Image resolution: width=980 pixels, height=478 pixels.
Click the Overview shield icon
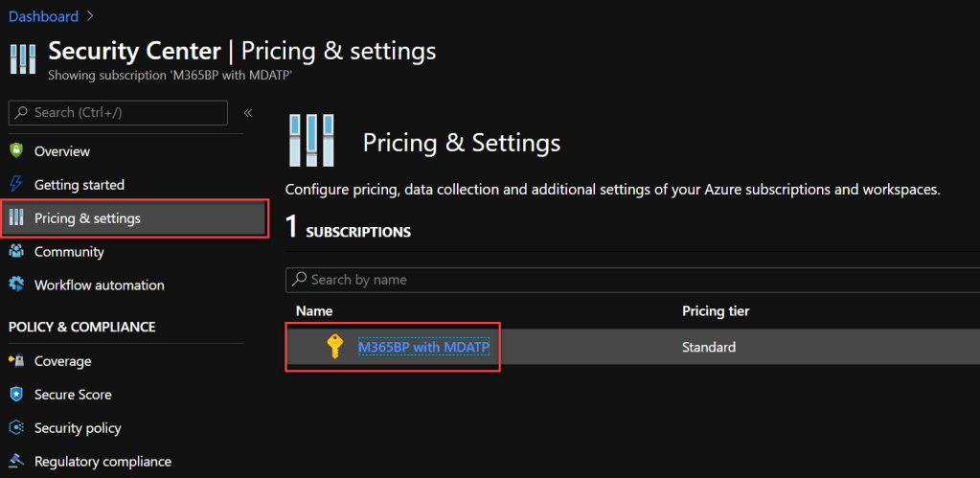pos(15,151)
